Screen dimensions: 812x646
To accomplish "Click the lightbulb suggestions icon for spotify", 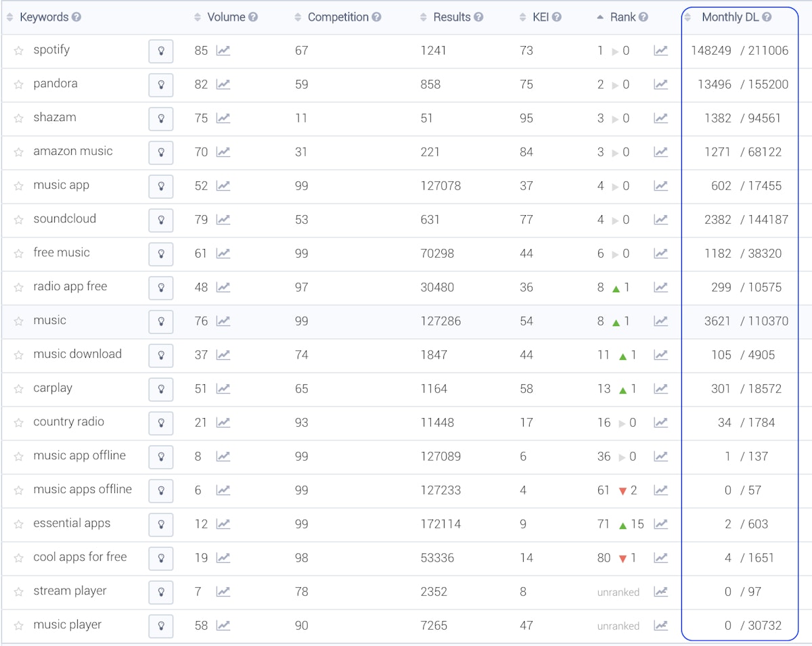I will [160, 51].
